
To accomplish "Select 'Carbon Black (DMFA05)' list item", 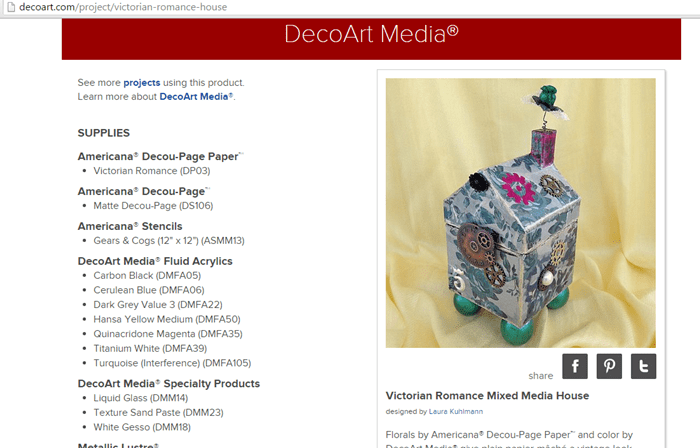I will coord(147,275).
